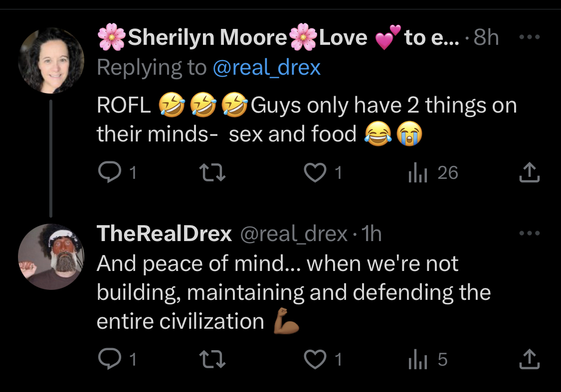The height and width of the screenshot is (392, 561).
Task: Share Sherilyn Moore's tweet
Action: (529, 172)
